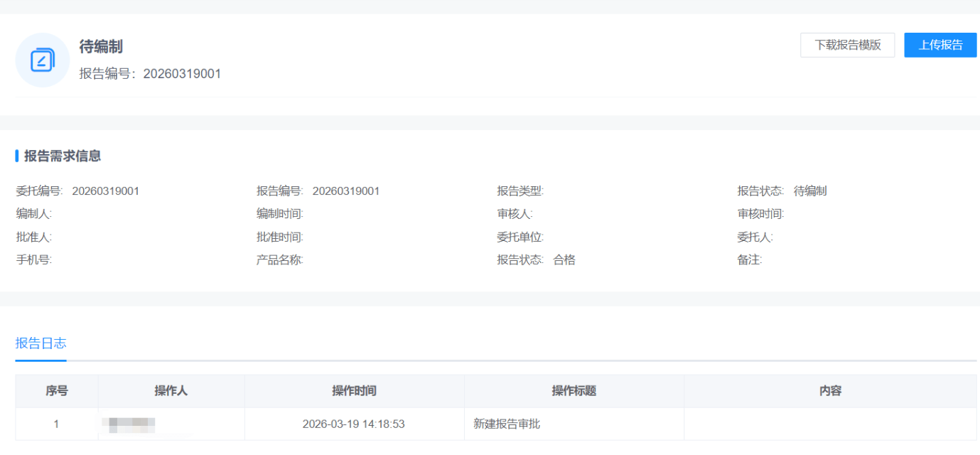Viewport: 980px width, 455px height.
Task: Click row number 1 cell
Action: point(57,424)
